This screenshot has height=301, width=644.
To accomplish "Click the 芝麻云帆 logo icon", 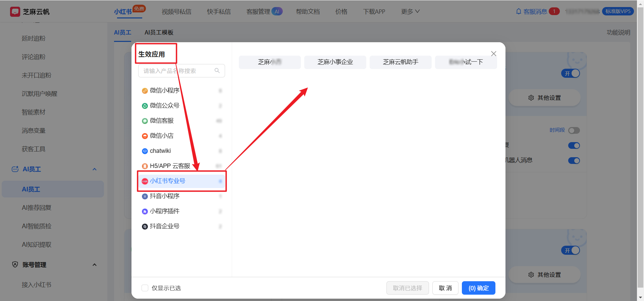I will point(15,12).
